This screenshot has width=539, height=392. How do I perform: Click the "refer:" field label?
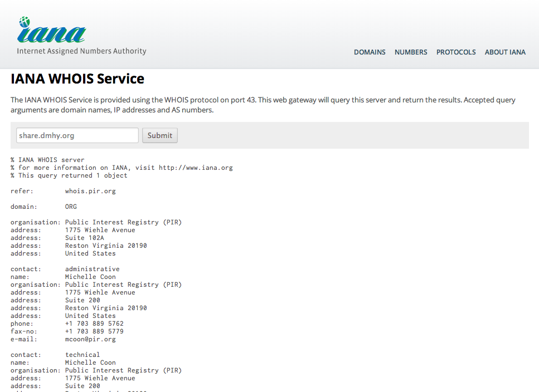tap(22, 191)
